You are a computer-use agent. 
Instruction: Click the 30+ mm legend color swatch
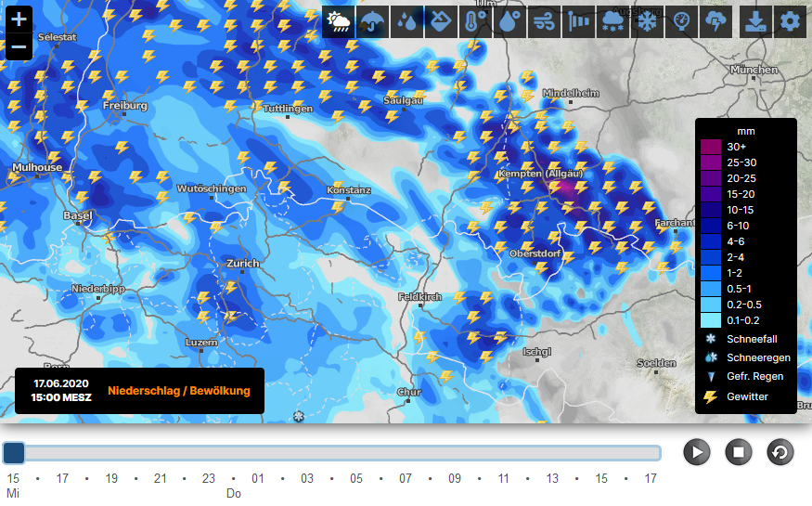(711, 147)
